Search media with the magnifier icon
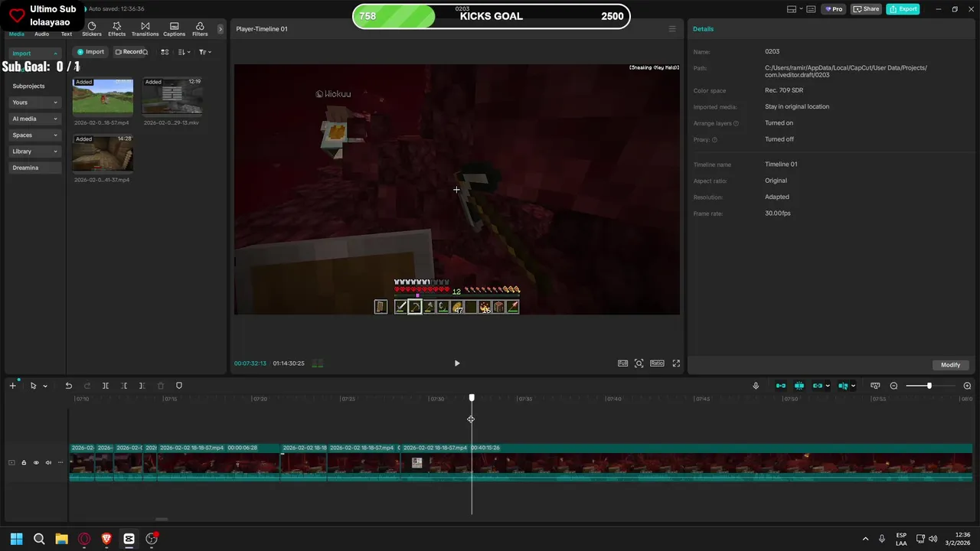Viewport: 980px width, 551px height. (x=145, y=52)
